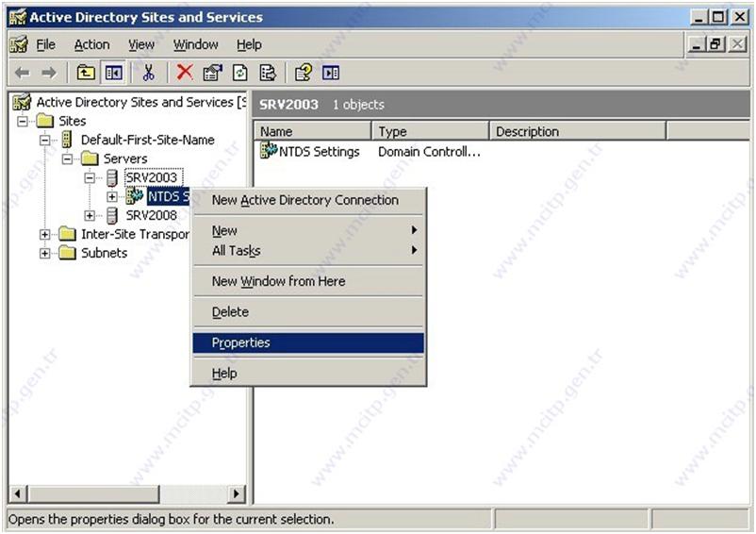Click the tree pane horizontal scrollbar thumb
Image resolution: width=756 pixels, height=534 pixels.
93,494
